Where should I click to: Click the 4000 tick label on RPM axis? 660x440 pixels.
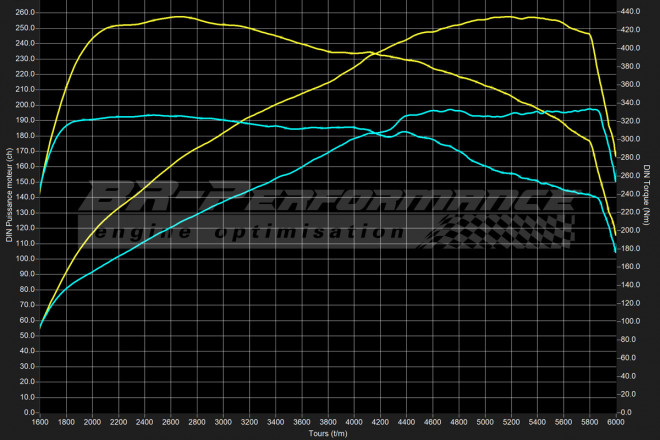[x=353, y=424]
